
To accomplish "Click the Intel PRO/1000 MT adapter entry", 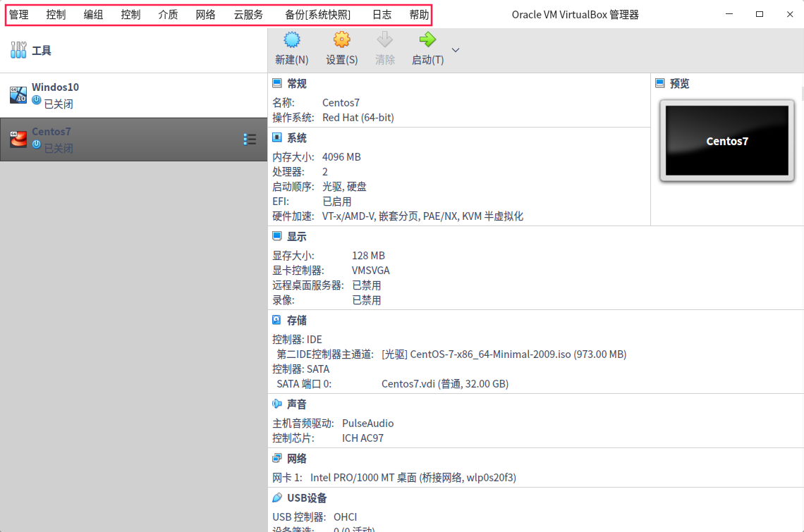I will coord(413,478).
